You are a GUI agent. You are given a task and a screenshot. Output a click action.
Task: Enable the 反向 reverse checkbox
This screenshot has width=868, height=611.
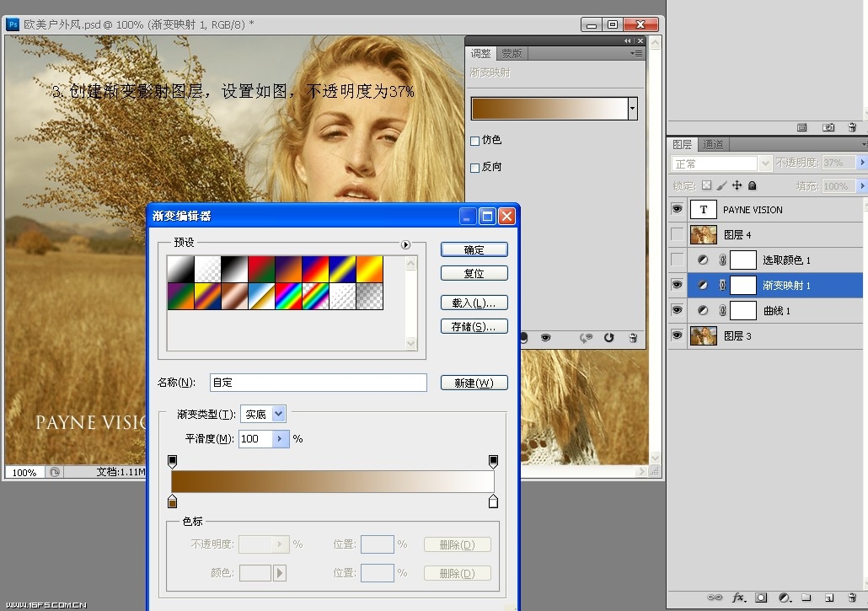[475, 168]
